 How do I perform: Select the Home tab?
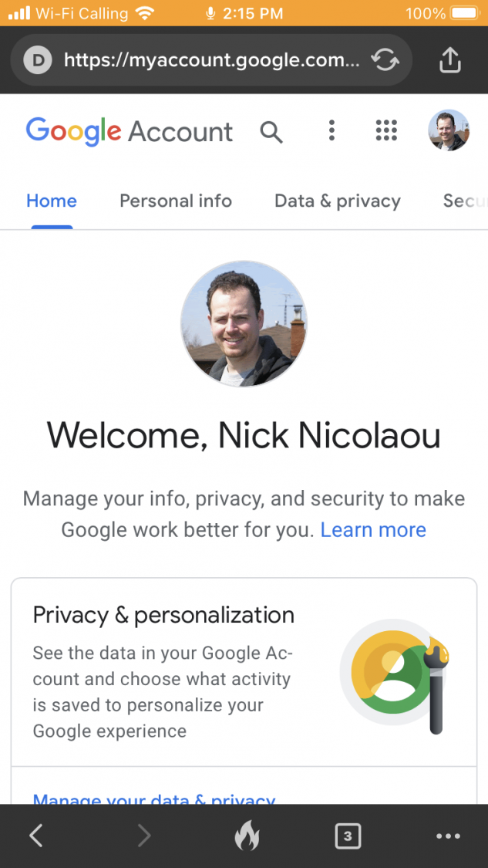tap(52, 201)
